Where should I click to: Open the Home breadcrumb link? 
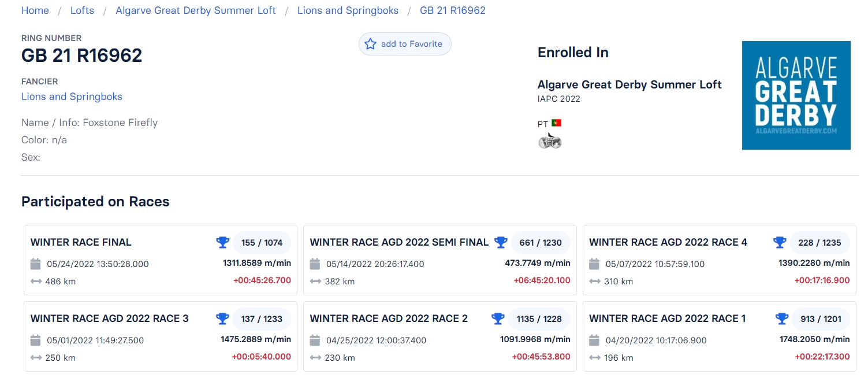[35, 10]
